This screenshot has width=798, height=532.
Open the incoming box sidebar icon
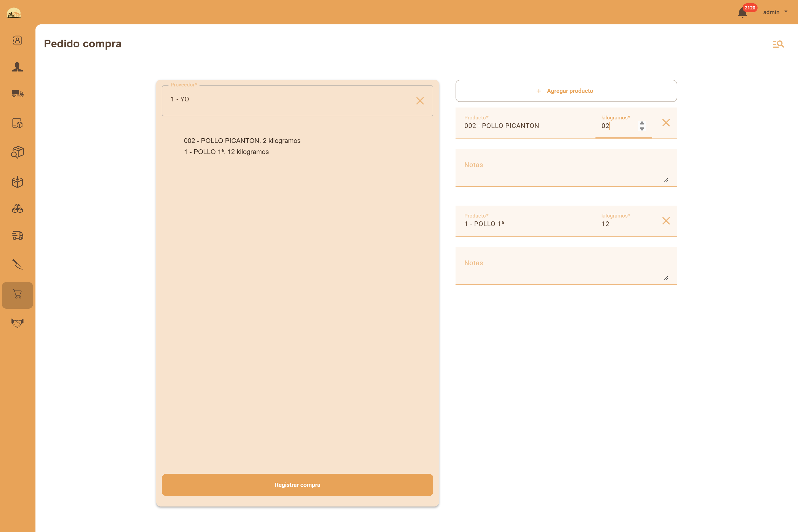(x=17, y=182)
